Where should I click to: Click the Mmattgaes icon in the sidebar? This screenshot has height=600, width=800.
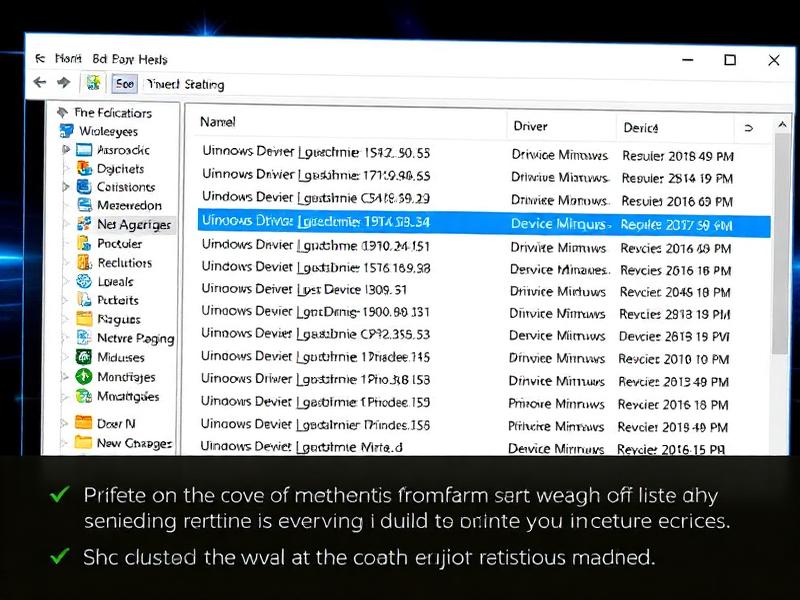[x=84, y=396]
